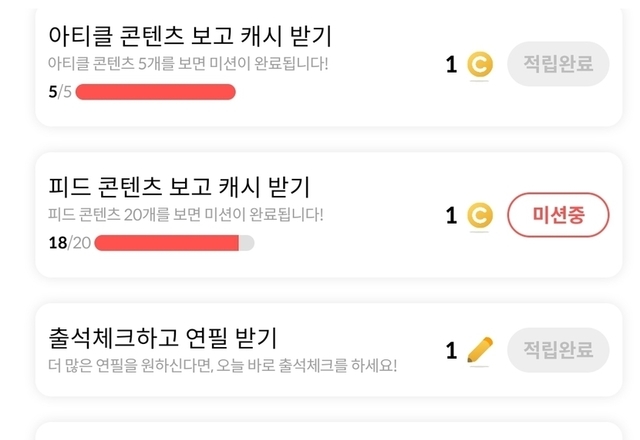Tap 적립완료 button on attendance check mission
This screenshot has width=640, height=440.
558,350
